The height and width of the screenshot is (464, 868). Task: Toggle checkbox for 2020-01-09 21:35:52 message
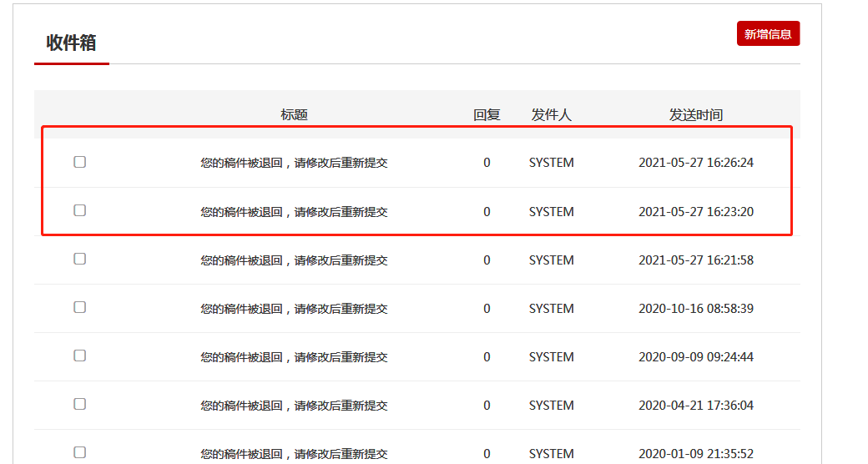[x=79, y=452]
